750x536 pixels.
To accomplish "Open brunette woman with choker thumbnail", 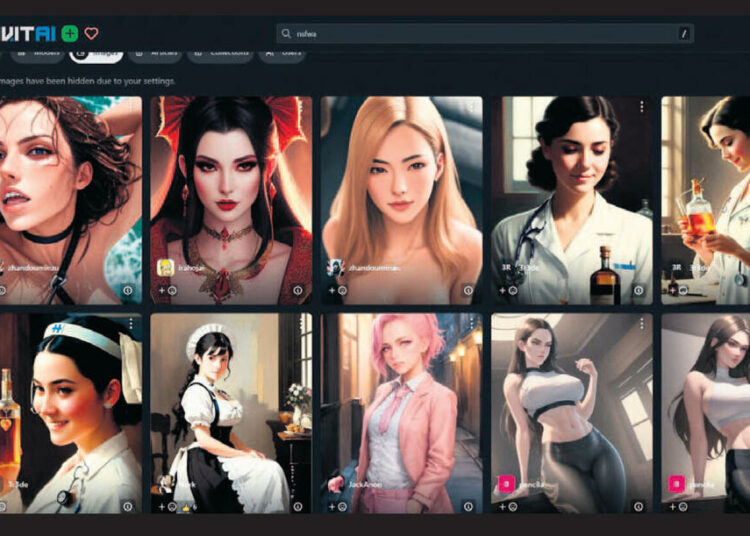I will (71, 200).
